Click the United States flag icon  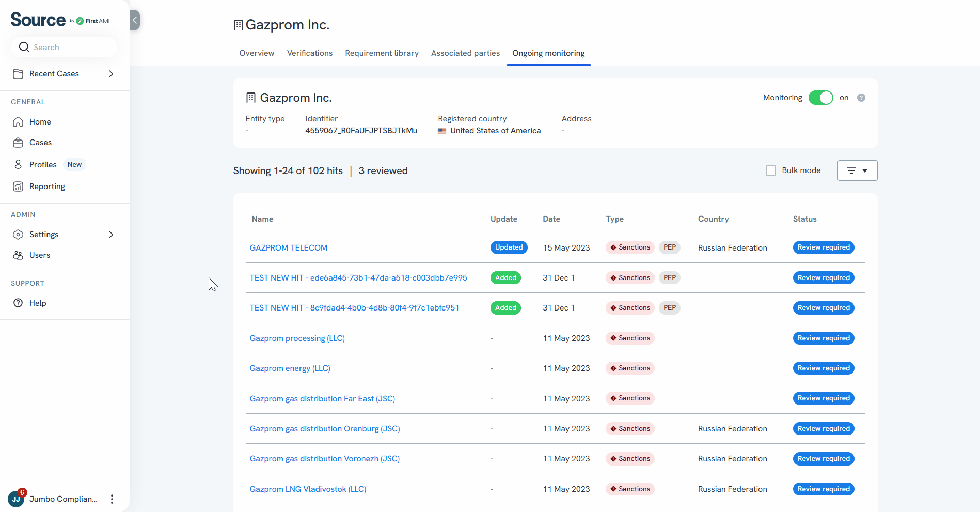[x=442, y=131]
